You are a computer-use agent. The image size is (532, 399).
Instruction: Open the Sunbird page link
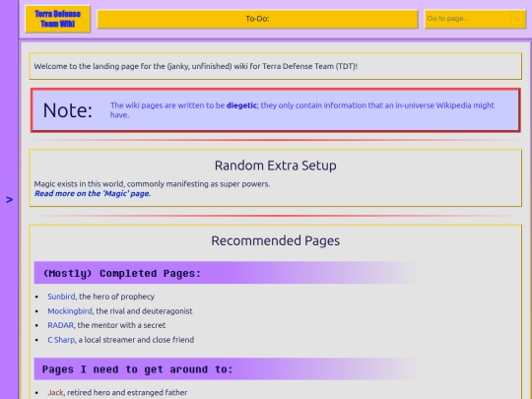[x=61, y=297]
